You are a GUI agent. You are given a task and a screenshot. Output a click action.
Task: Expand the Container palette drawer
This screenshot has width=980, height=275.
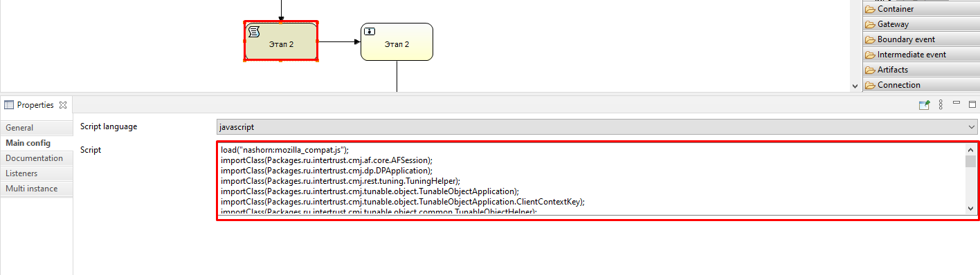[921, 9]
